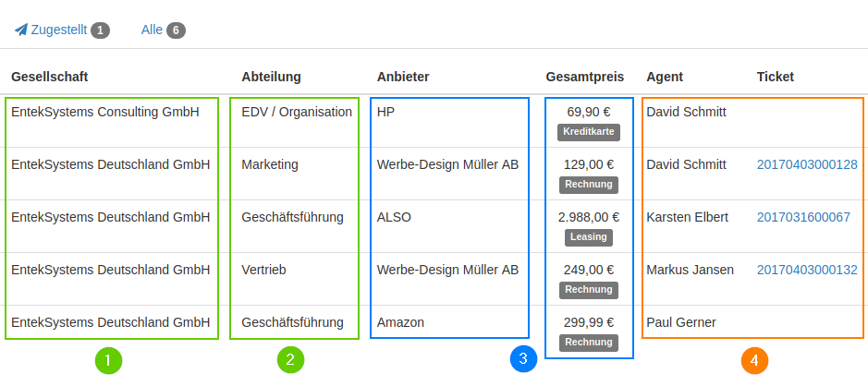868x386 pixels.
Task: Open ticket link 20170403000132
Action: 807,270
